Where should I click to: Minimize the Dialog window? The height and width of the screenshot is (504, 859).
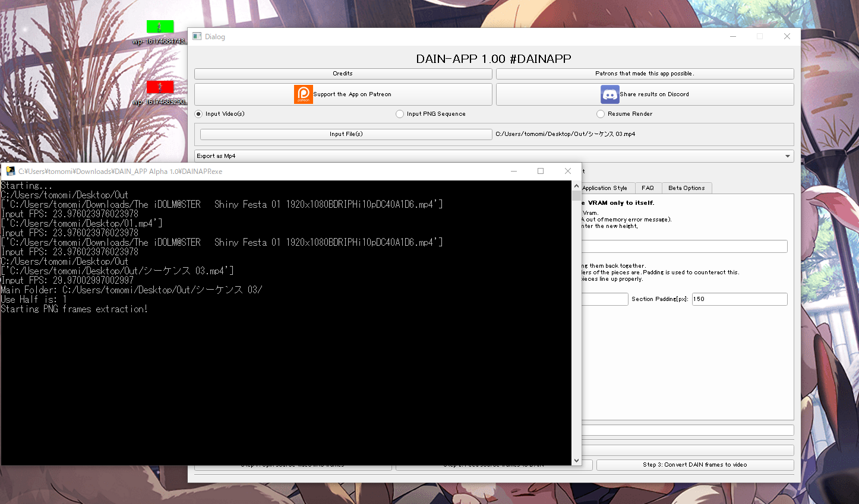click(x=733, y=36)
